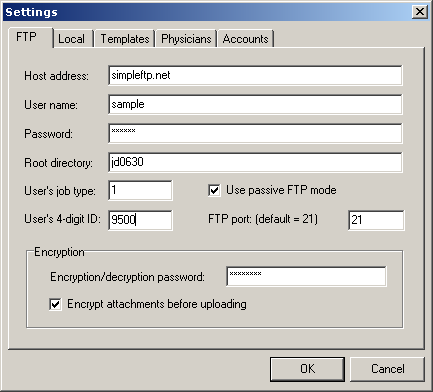Select the Physicians tab
This screenshot has height=392, width=433.
(186, 39)
